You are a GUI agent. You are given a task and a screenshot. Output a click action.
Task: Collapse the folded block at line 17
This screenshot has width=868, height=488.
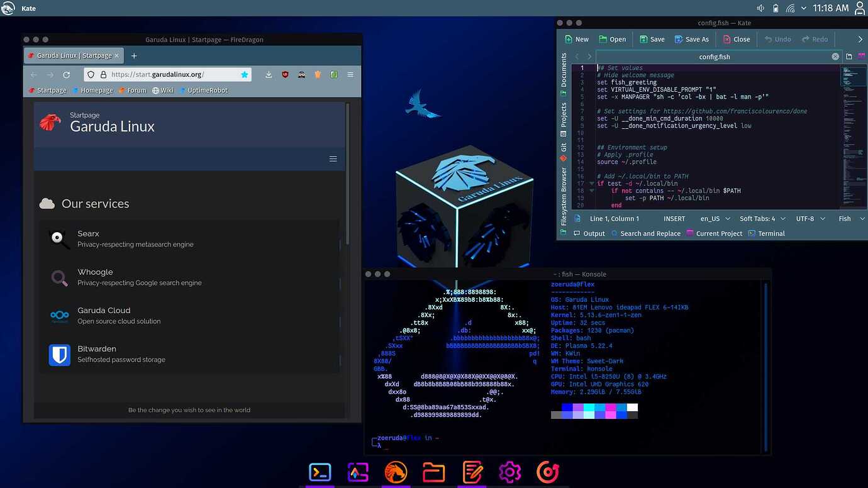(590, 183)
